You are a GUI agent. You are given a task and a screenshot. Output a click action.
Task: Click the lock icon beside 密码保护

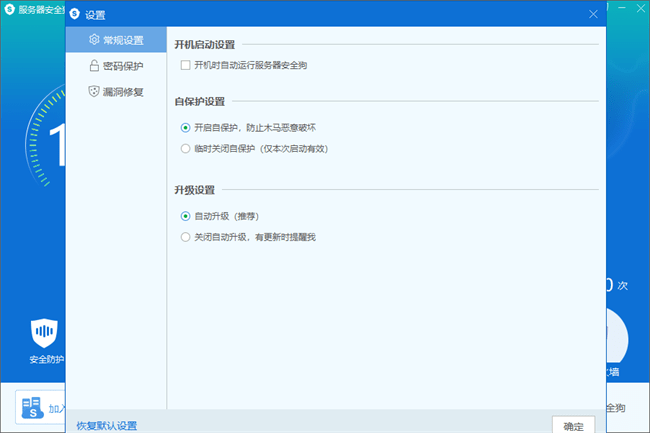tap(94, 66)
